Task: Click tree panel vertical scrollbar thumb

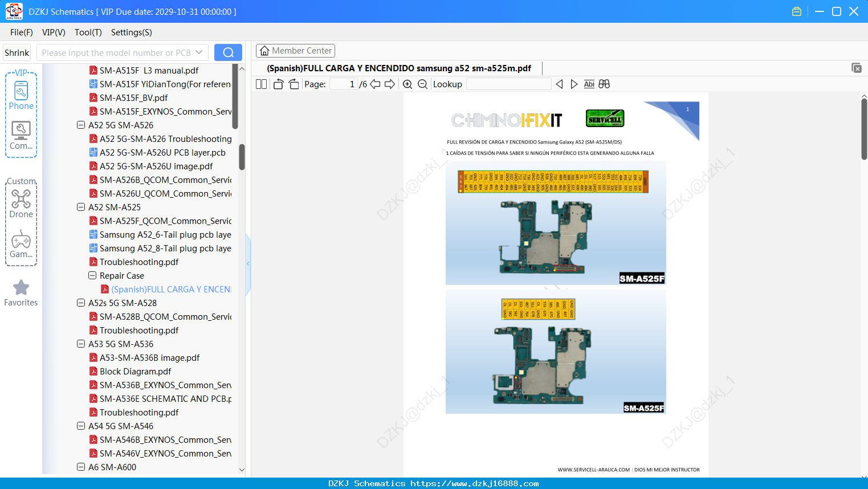Action: pyautogui.click(x=242, y=157)
